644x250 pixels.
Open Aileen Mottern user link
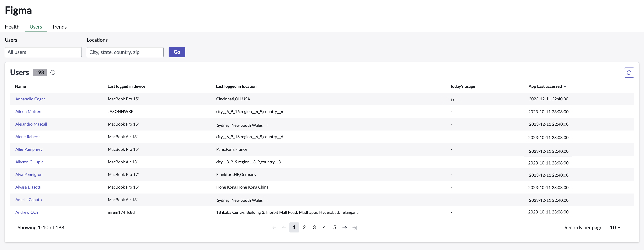pos(29,111)
